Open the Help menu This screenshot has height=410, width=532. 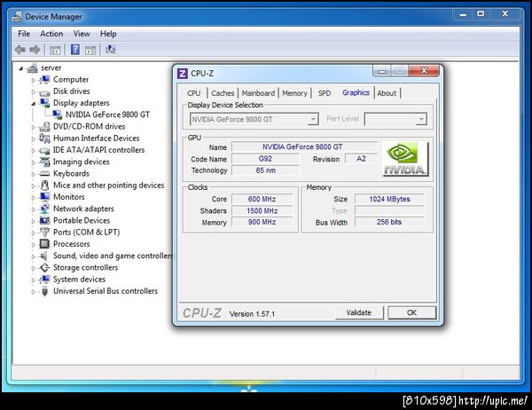pyautogui.click(x=108, y=34)
